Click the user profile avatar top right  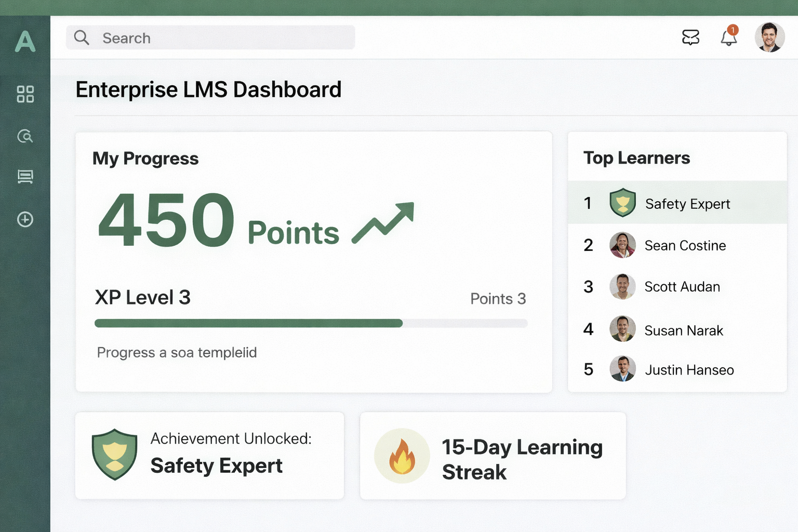pyautogui.click(x=769, y=37)
